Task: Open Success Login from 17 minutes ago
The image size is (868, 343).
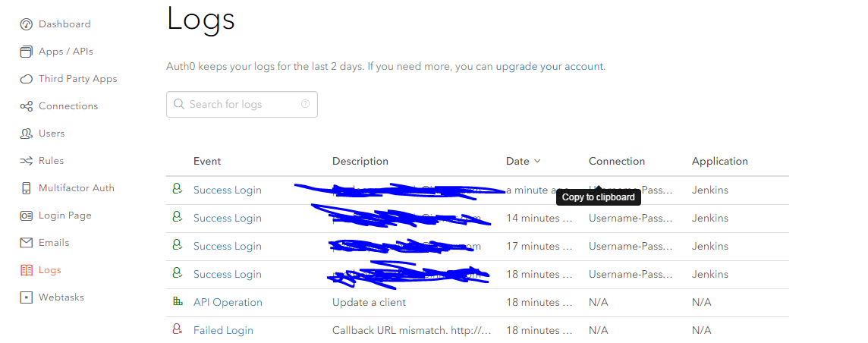Action: pyautogui.click(x=228, y=246)
